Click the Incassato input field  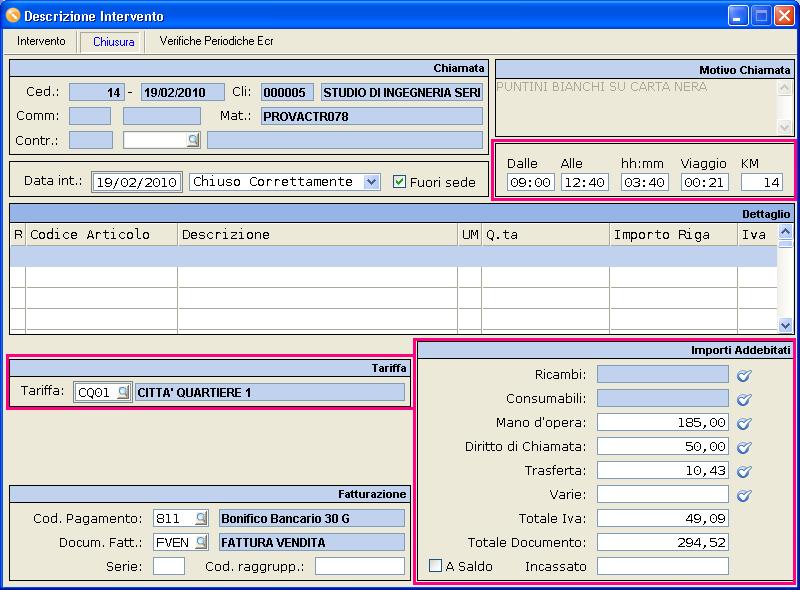(x=663, y=566)
